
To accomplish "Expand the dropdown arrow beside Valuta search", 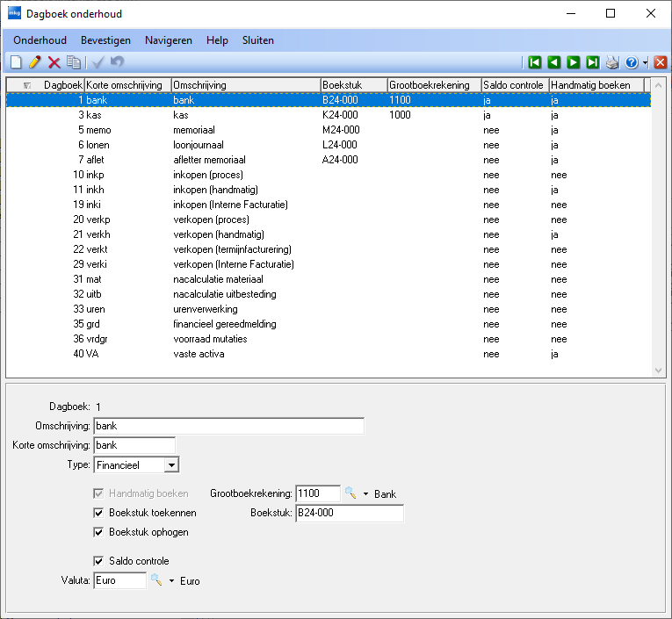I will 171,581.
